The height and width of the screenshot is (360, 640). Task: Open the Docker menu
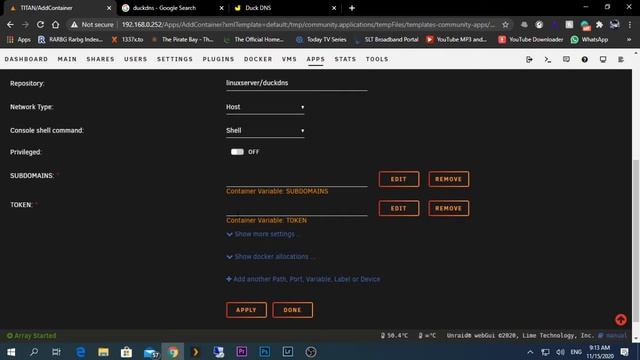(258, 59)
